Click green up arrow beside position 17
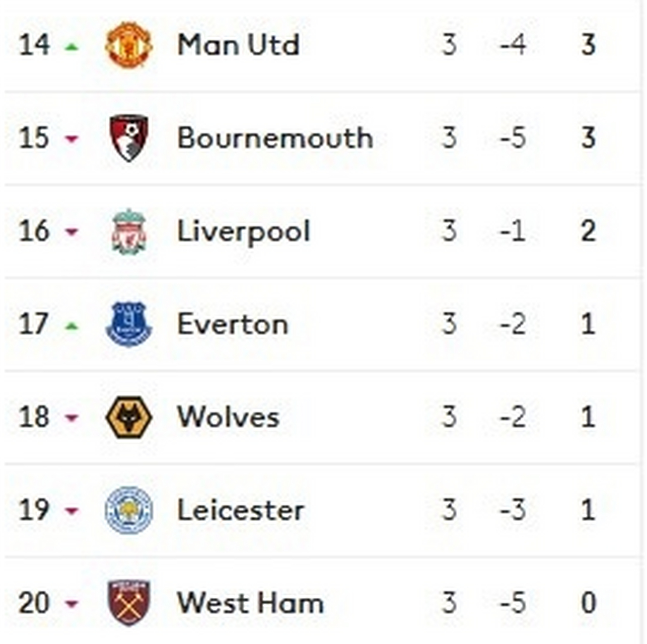The height and width of the screenshot is (644, 647). click(72, 327)
